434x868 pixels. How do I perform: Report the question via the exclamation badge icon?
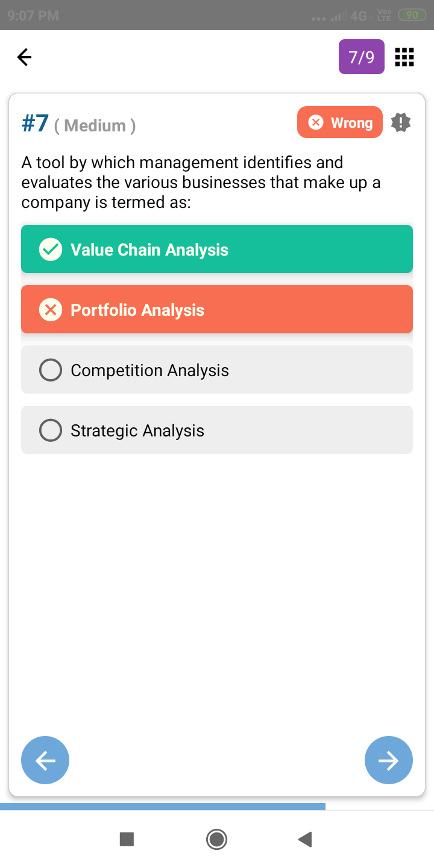tap(401, 123)
